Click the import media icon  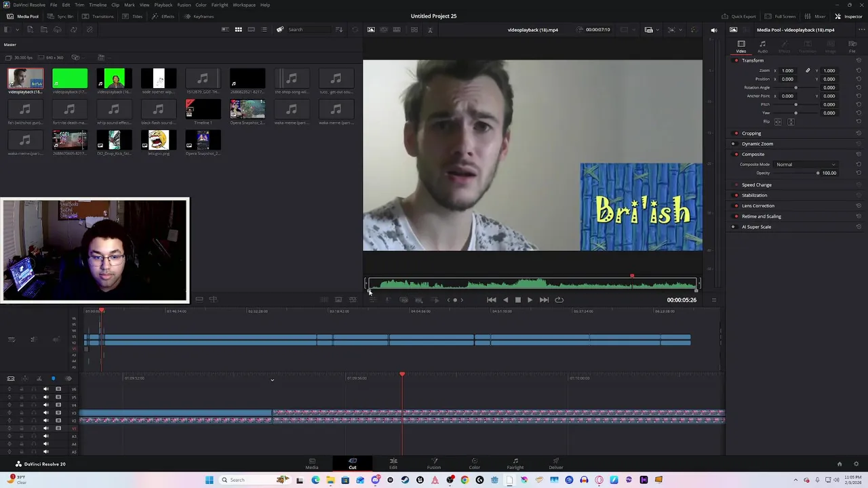click(30, 29)
